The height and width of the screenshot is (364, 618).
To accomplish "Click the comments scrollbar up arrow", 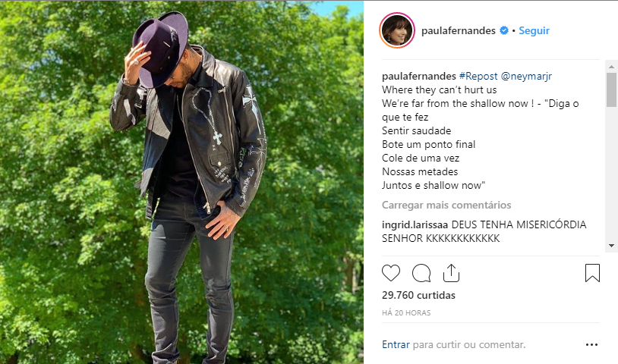I will pyautogui.click(x=611, y=66).
